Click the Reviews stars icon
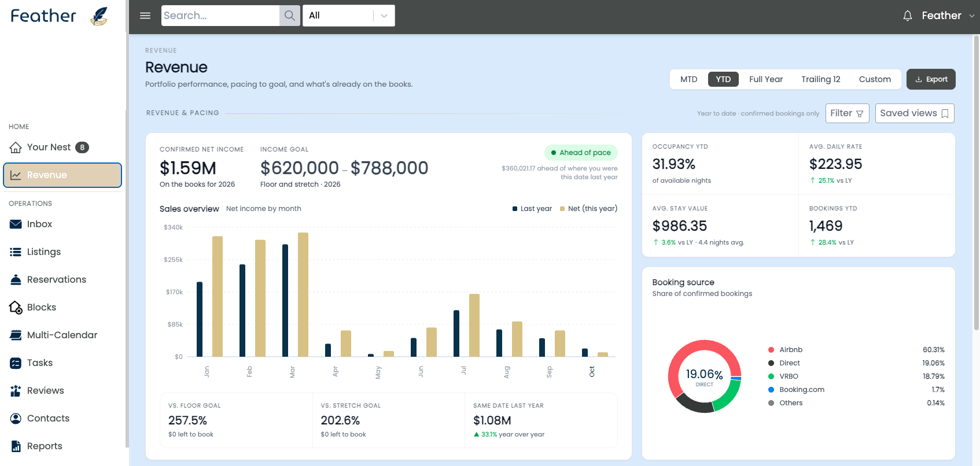Screen dimensions: 980x466 pyautogui.click(x=16, y=391)
